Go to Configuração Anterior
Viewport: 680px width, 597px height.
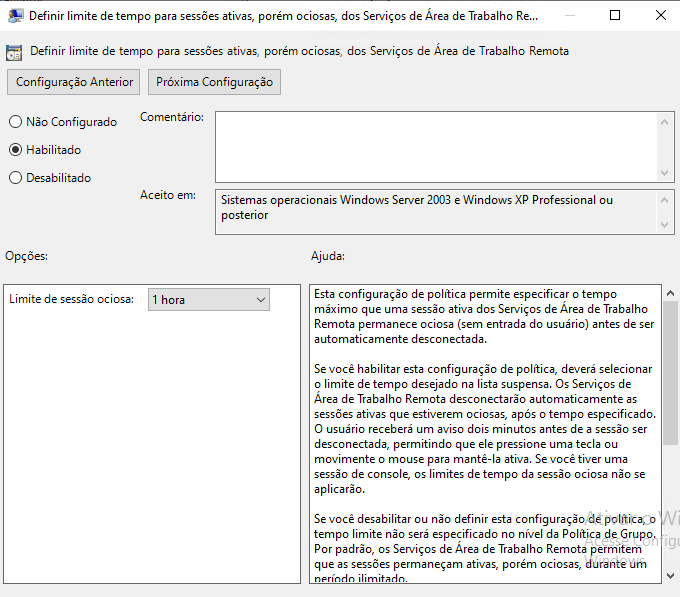point(74,82)
